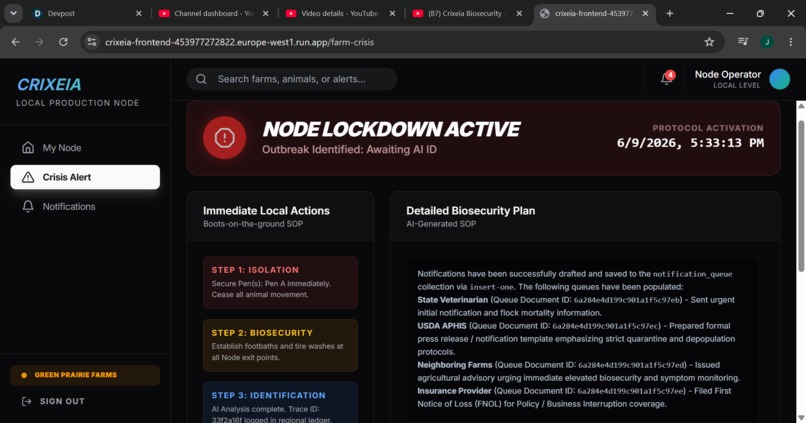Screen dimensions: 806x423
Task: Close the Devpost tab
Action: coord(138,14)
